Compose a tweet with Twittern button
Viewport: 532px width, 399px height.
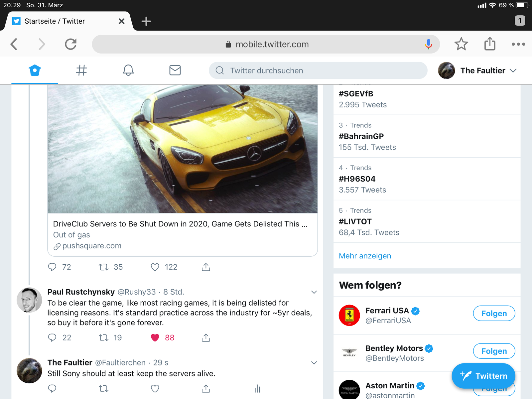(483, 376)
